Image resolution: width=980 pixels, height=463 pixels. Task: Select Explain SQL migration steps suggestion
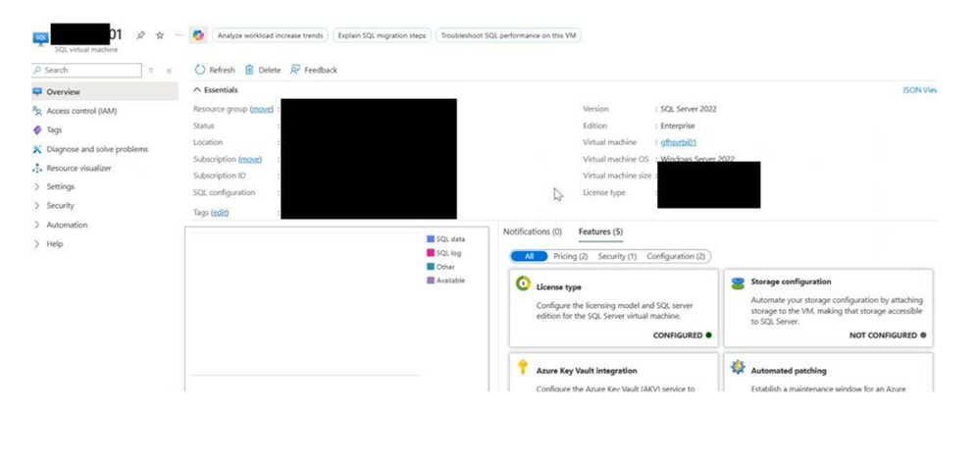pos(382,35)
